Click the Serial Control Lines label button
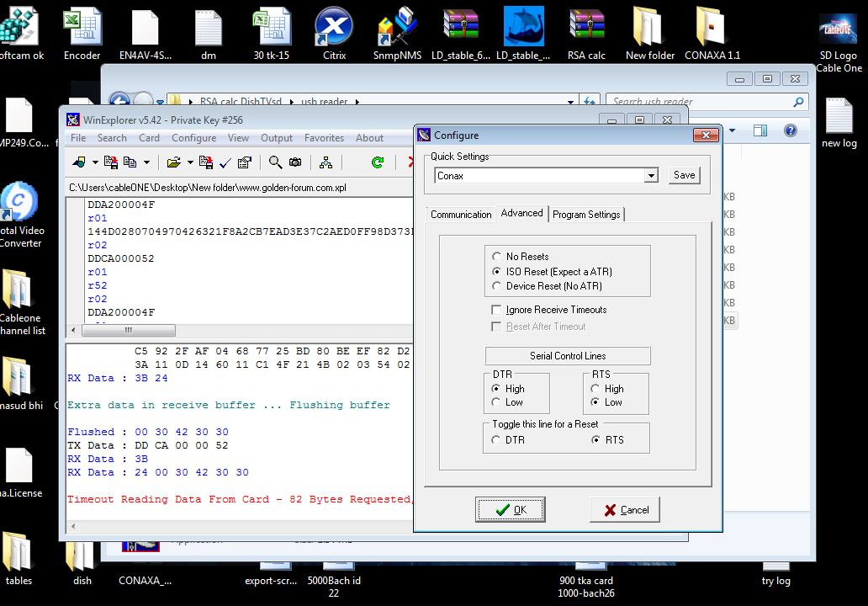Viewport: 868px width, 606px height. coord(568,356)
